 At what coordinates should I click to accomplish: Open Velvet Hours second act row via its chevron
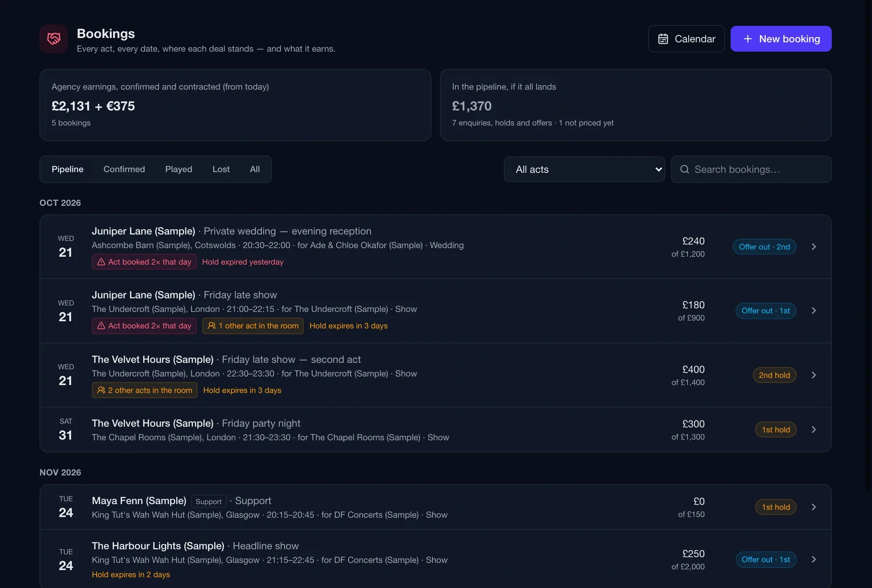click(x=814, y=375)
